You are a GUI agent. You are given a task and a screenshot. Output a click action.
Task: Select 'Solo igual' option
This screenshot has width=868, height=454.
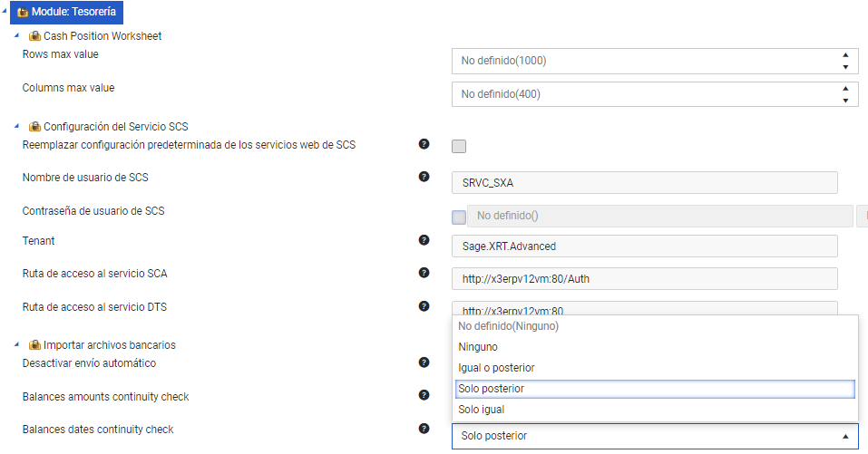pyautogui.click(x=483, y=410)
